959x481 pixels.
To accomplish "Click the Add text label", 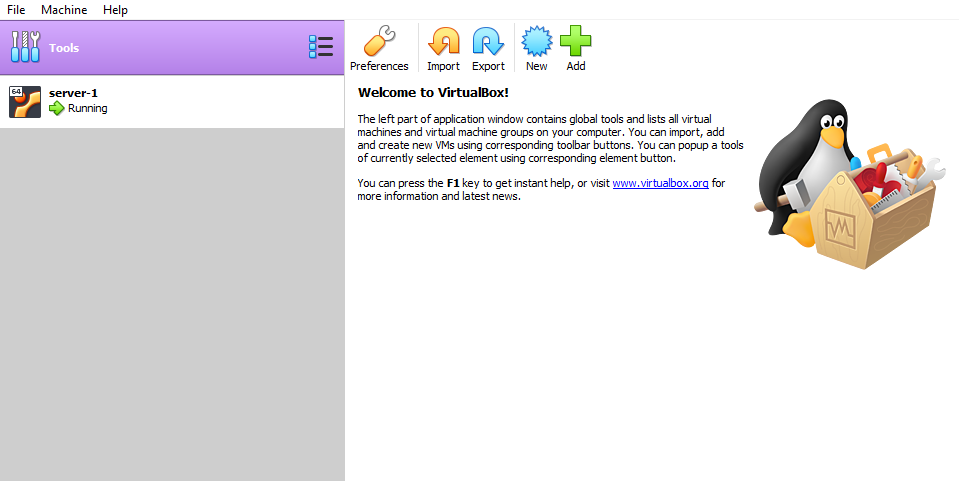I will point(576,66).
